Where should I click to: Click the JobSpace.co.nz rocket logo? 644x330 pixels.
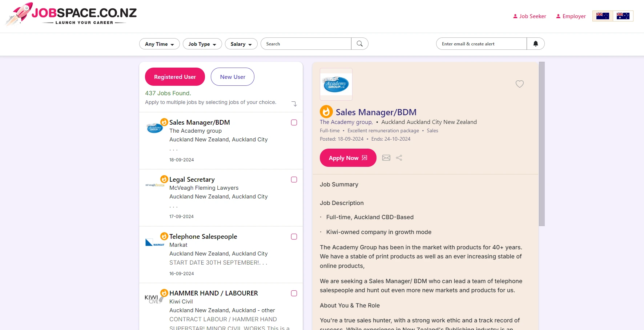tap(71, 15)
